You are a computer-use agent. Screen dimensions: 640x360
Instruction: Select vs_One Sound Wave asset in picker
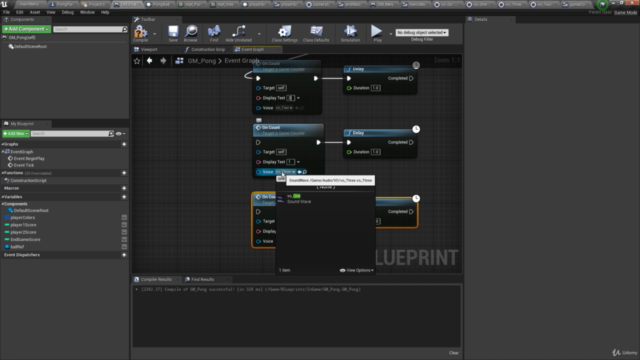[x=325, y=199]
